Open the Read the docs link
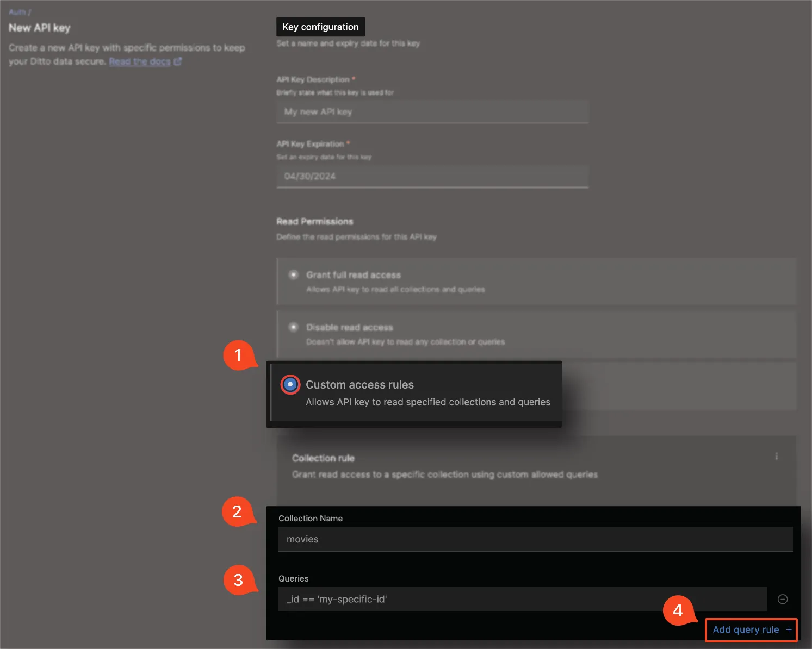 pos(145,61)
